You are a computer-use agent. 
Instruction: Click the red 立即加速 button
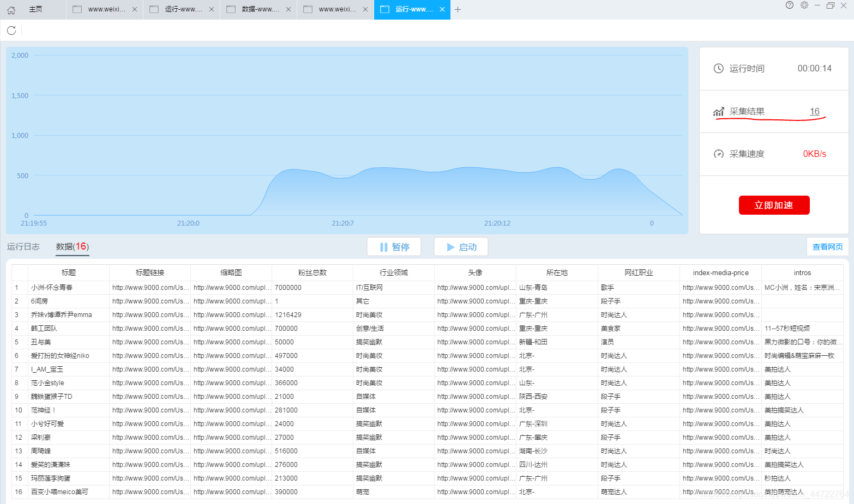pyautogui.click(x=774, y=205)
